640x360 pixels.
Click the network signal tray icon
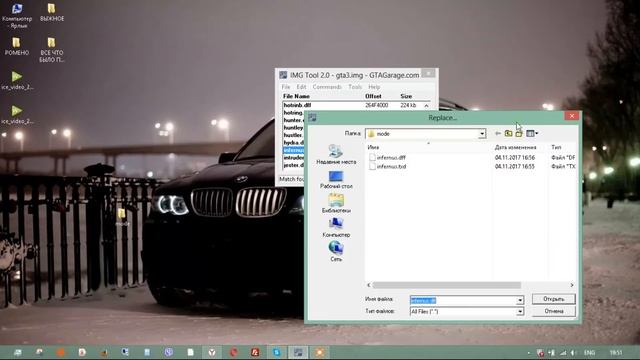562,352
